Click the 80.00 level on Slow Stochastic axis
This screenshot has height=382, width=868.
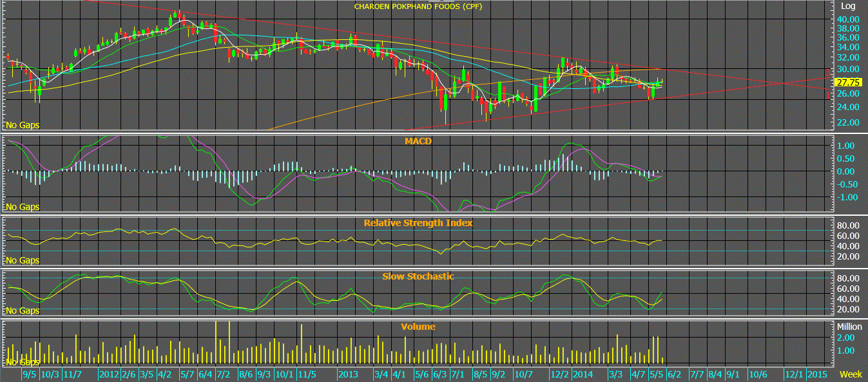coord(847,278)
